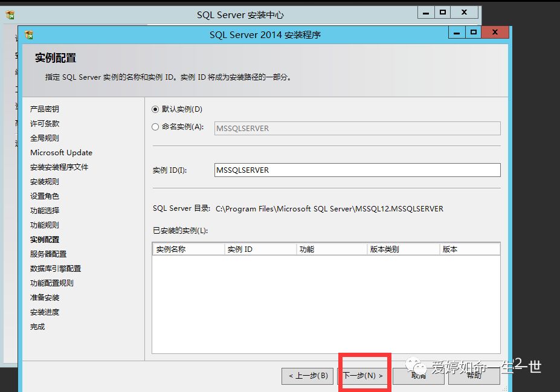Select 安装进度 step in sidebar
This screenshot has height=392, width=560.
45,312
